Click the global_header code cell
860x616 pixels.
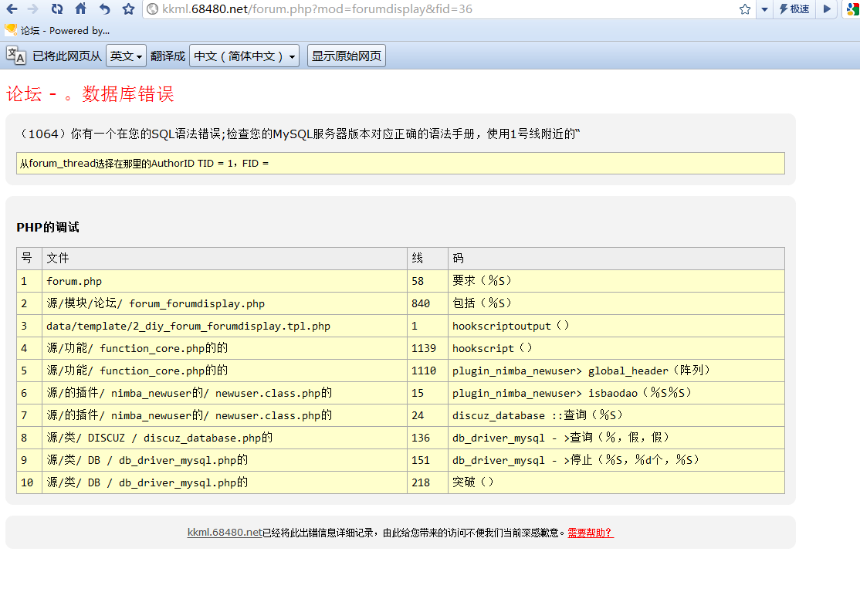point(616,371)
